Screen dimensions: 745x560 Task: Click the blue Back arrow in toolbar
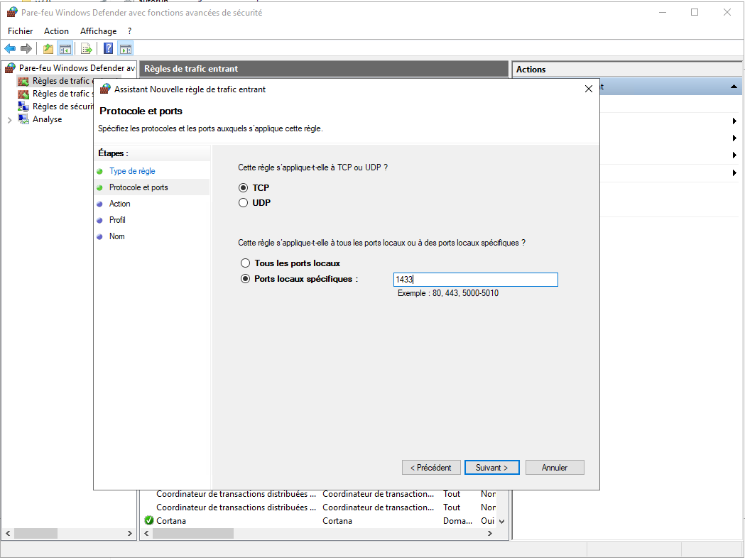[x=10, y=49]
